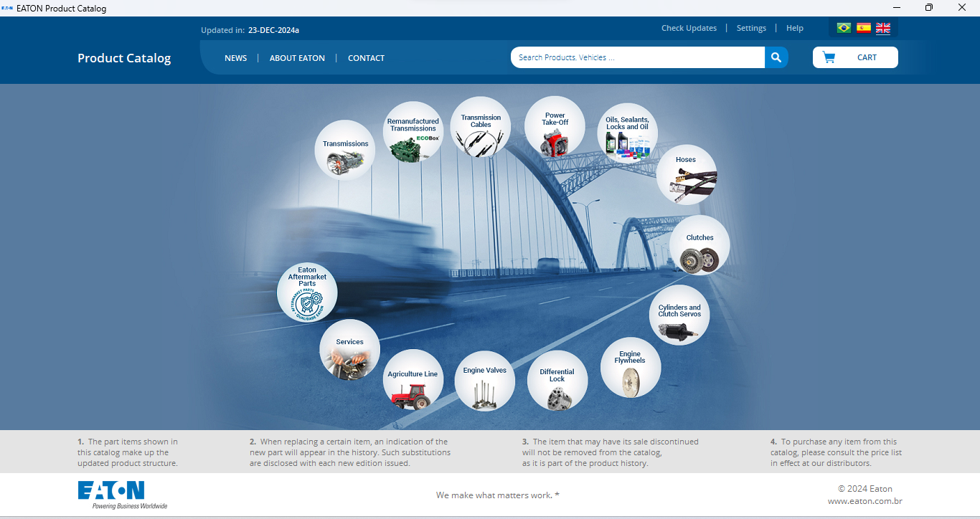Screen dimensions: 980x519
Task: Open the CART button
Action: click(855, 57)
